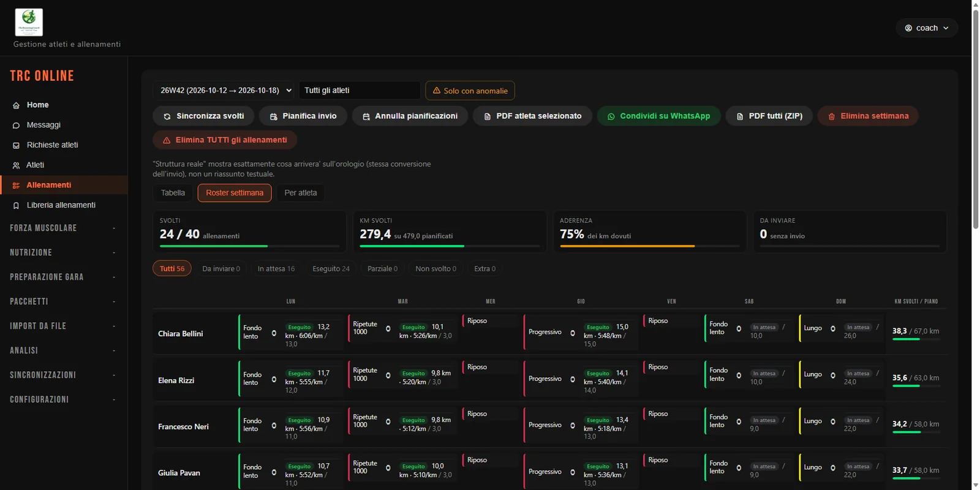Viewport: 980px width, 490px height.
Task: Open Allenamenti in the sidebar
Action: pos(64,185)
